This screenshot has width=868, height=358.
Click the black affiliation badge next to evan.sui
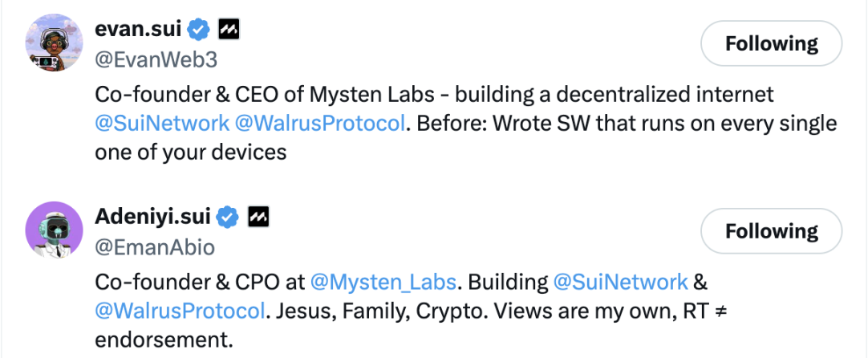[229, 31]
